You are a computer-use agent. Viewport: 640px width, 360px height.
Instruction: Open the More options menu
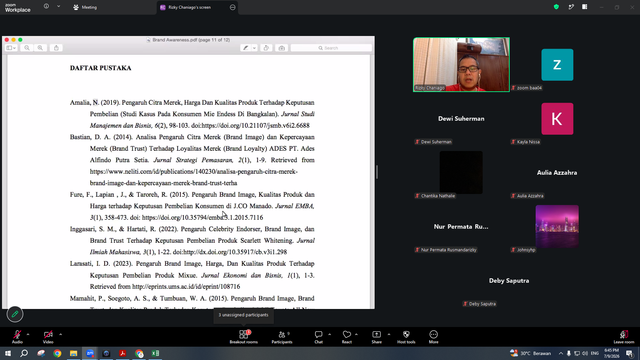[x=433, y=337]
